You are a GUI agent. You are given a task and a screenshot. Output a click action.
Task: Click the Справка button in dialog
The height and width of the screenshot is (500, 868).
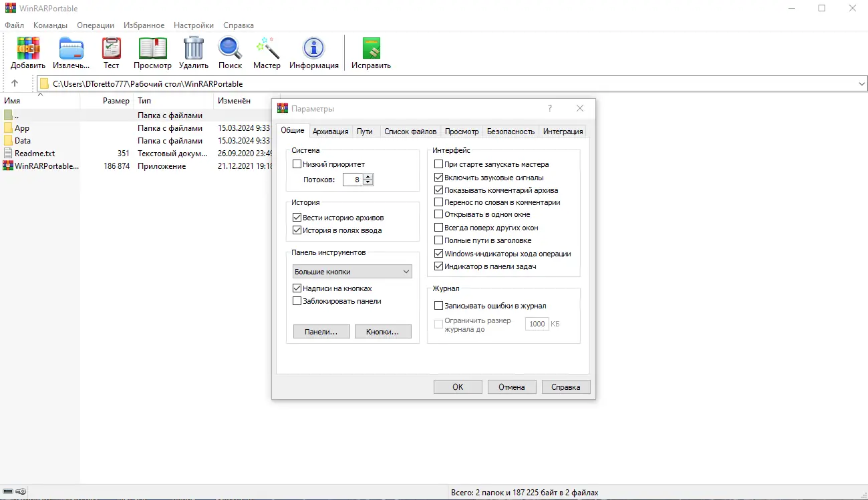[x=566, y=387]
